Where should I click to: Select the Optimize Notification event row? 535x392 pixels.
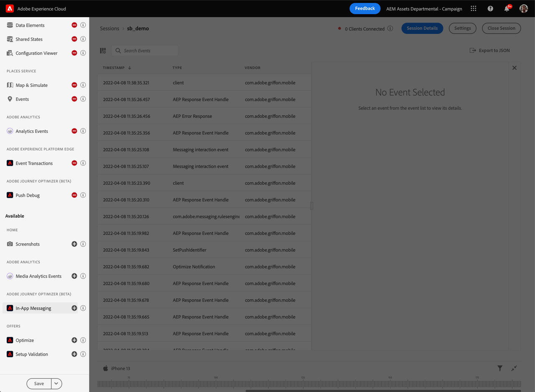[x=204, y=267]
